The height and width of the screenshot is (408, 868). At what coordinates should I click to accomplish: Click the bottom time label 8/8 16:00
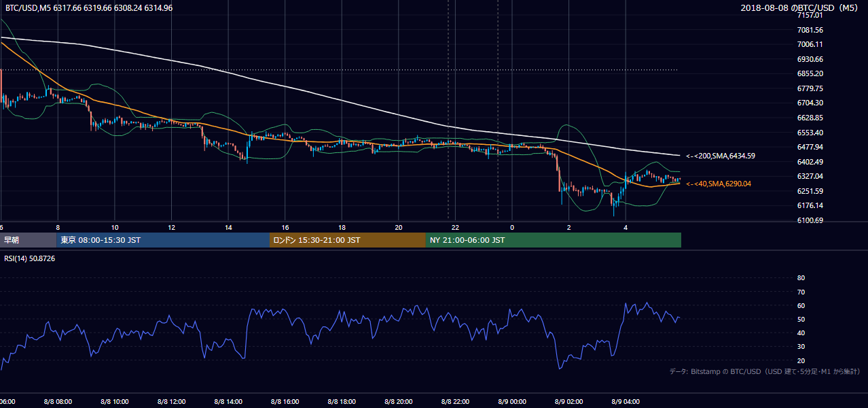(285, 402)
